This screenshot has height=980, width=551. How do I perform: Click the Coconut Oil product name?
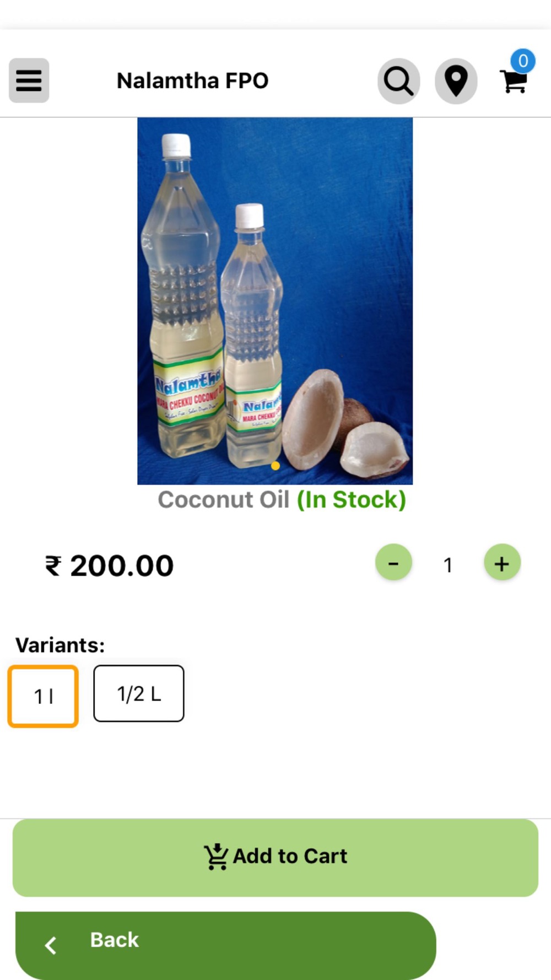pos(223,499)
